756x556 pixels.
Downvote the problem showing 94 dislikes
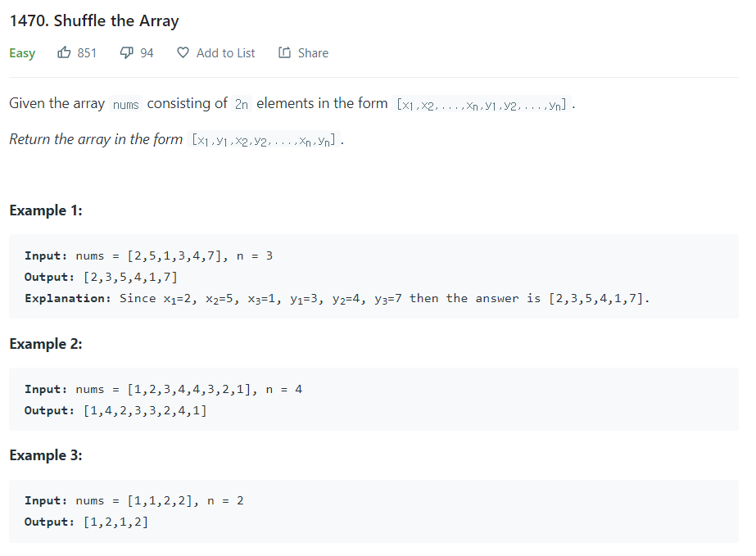[127, 52]
